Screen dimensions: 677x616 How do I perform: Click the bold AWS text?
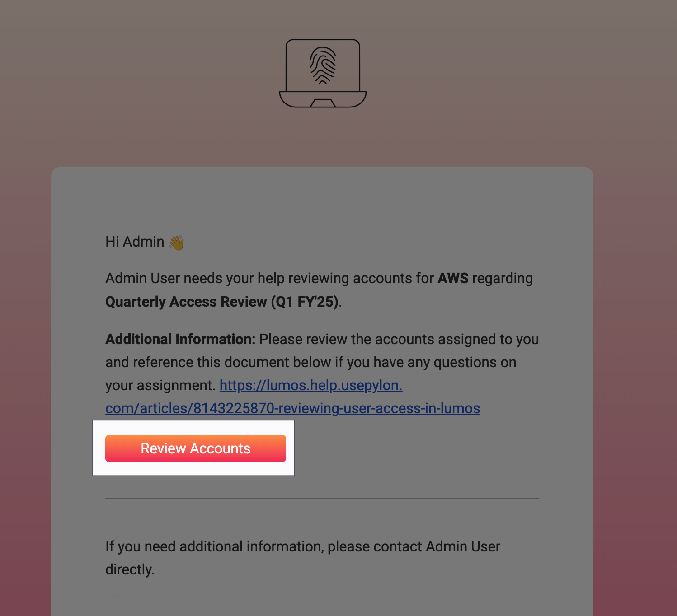453,278
